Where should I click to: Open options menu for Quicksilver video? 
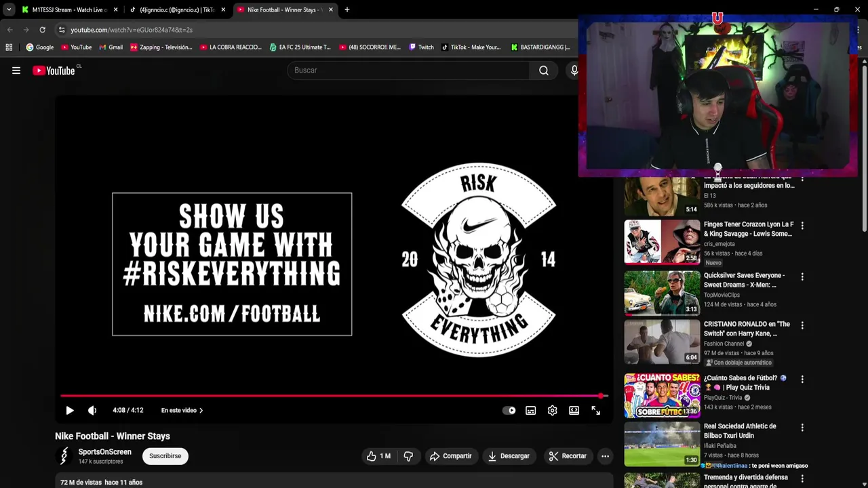tap(802, 277)
